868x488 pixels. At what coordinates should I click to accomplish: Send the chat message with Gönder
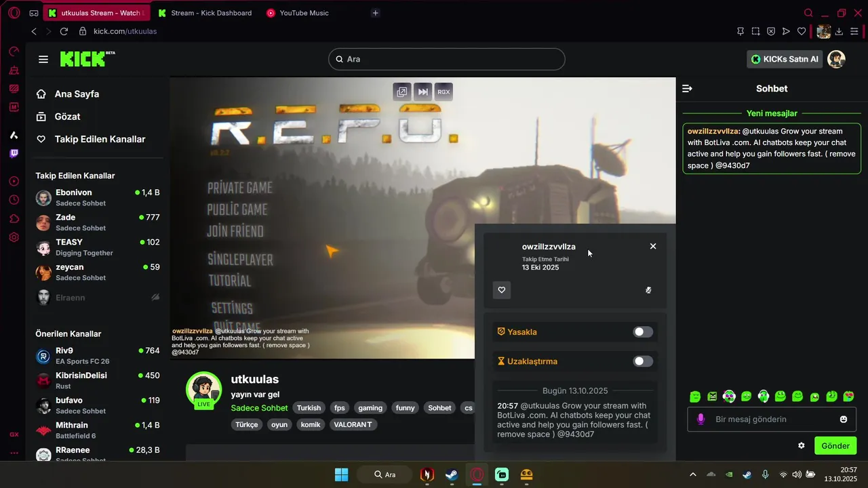click(x=835, y=446)
